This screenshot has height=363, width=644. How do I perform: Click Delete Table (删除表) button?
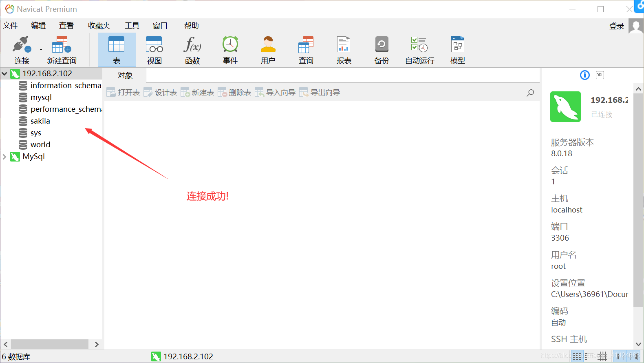(x=235, y=93)
